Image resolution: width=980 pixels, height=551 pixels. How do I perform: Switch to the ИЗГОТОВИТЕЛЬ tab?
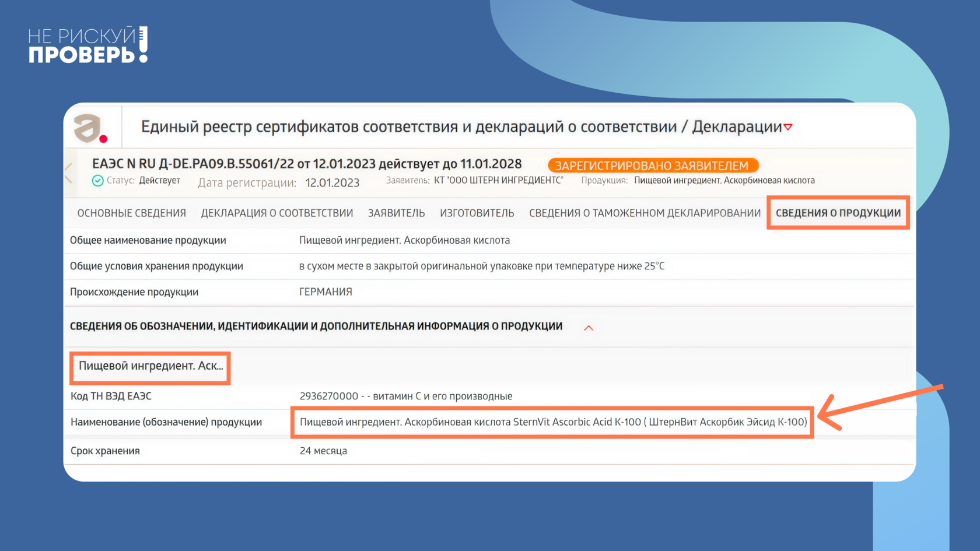[477, 213]
